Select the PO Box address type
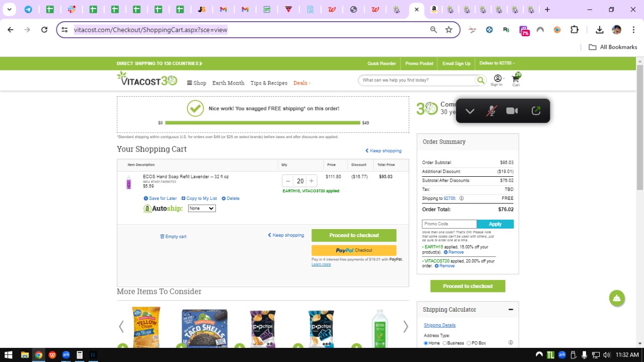Screen dimensions: 644x362 click(469, 343)
